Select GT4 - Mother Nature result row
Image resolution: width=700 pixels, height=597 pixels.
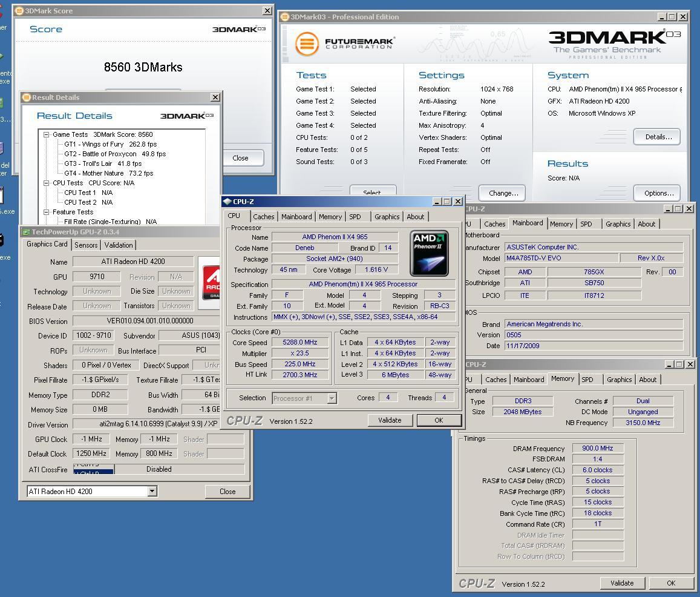pyautogui.click(x=108, y=173)
